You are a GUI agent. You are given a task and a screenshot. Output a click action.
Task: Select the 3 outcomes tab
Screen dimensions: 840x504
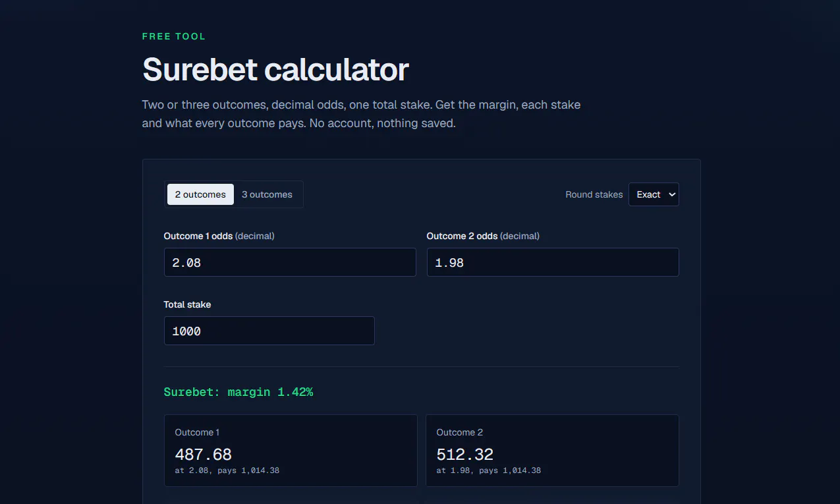coord(267,194)
